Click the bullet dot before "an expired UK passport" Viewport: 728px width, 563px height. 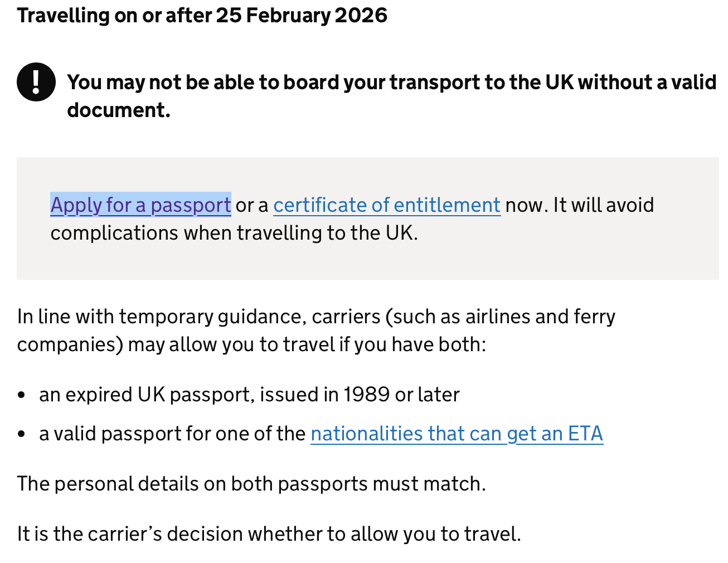click(x=22, y=395)
